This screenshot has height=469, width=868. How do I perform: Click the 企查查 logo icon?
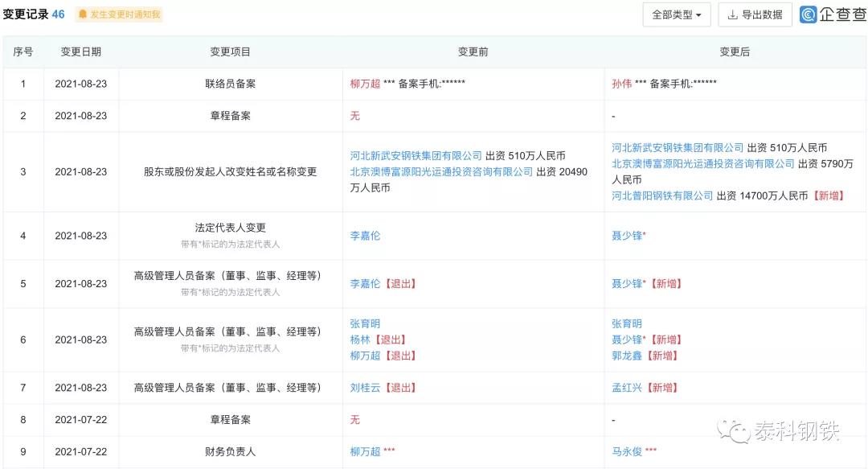[x=809, y=14]
